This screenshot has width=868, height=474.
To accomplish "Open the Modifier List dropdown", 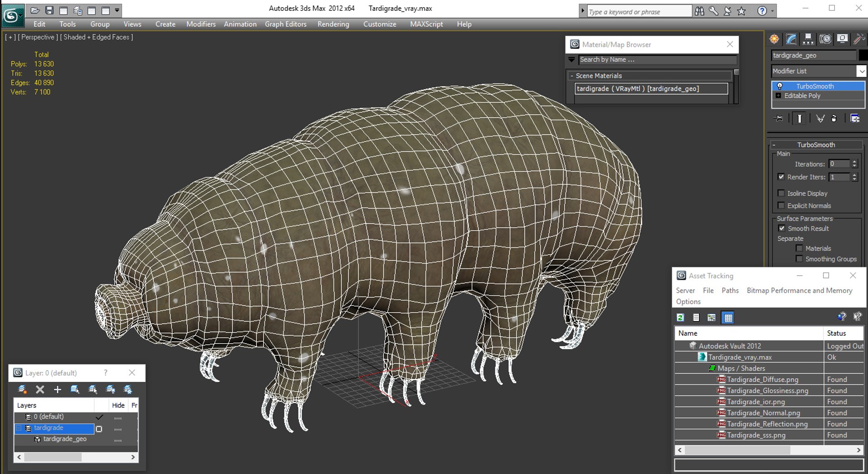I will (861, 71).
